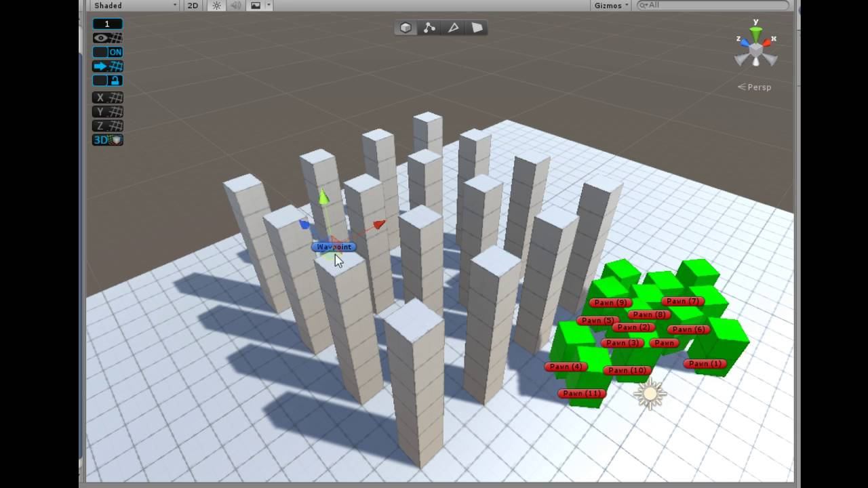
Task: Toggle ProGrids grid lock icon
Action: tap(107, 81)
